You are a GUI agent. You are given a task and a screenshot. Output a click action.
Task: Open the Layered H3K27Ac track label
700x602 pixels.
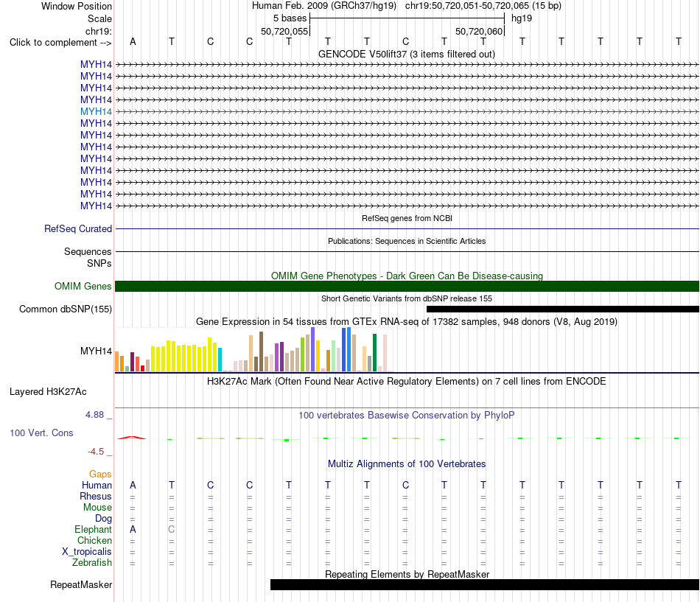48,392
